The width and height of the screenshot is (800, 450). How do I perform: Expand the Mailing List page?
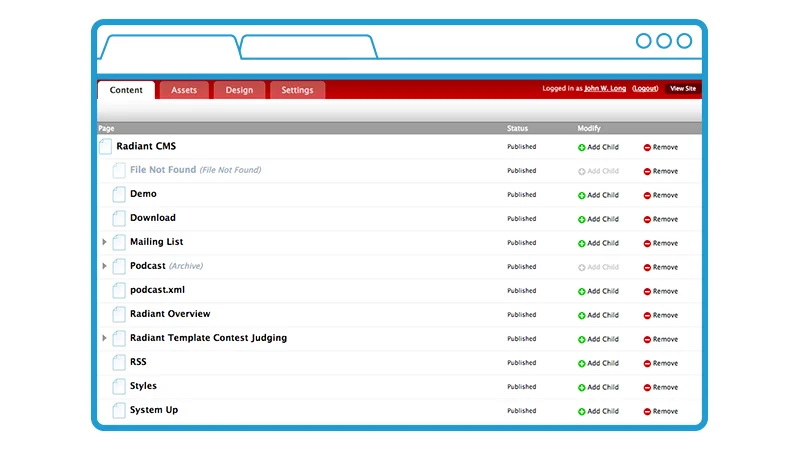point(105,242)
